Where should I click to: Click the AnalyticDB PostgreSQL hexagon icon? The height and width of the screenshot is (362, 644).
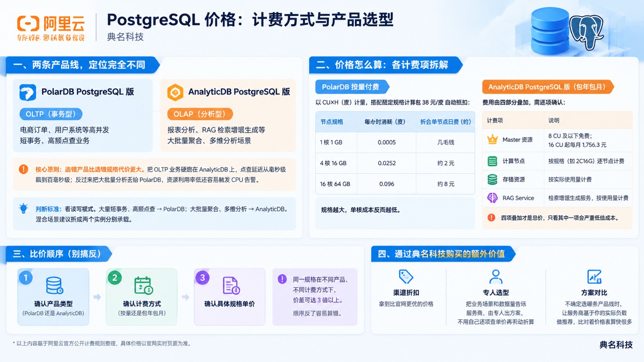[x=175, y=92]
